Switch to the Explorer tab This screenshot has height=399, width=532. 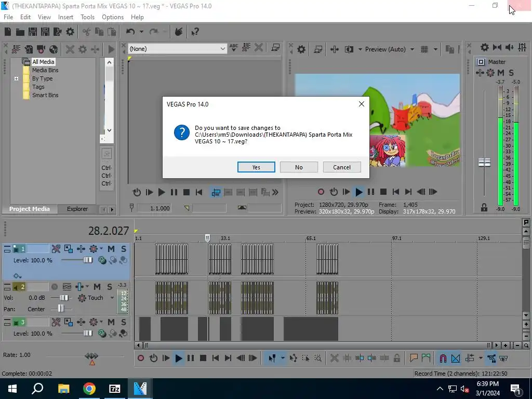coord(77,209)
